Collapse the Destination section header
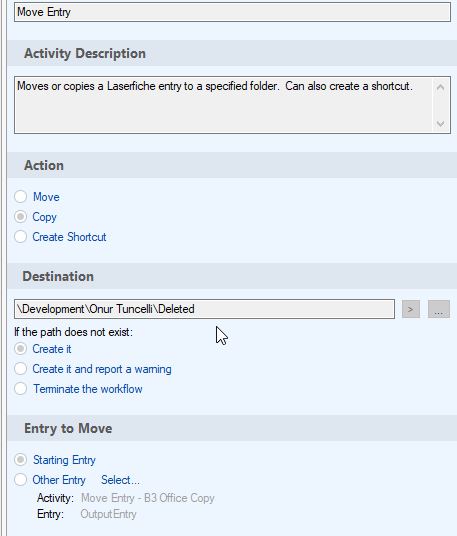This screenshot has width=457, height=536. tap(232, 277)
